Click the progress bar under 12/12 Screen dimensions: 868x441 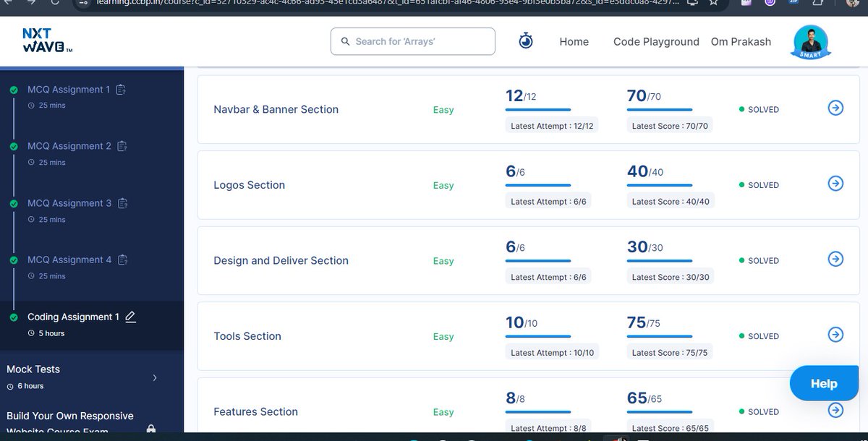coord(538,110)
